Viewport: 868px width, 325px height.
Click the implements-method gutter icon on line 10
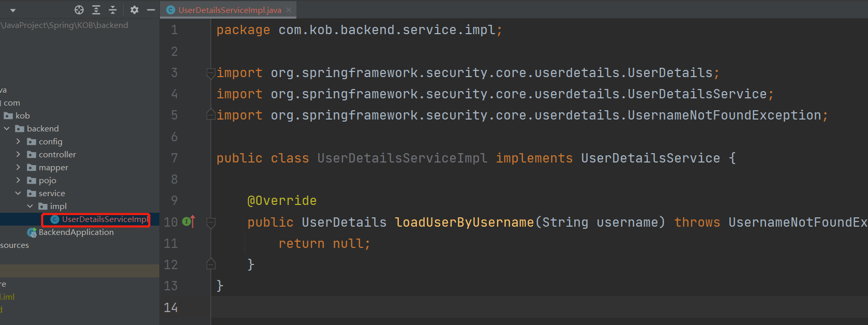tap(189, 221)
